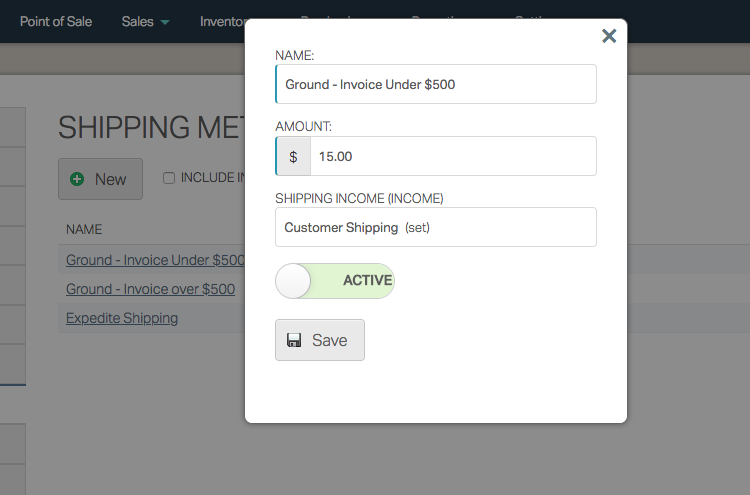
Task: Click the green plus icon on New
Action: 77,179
